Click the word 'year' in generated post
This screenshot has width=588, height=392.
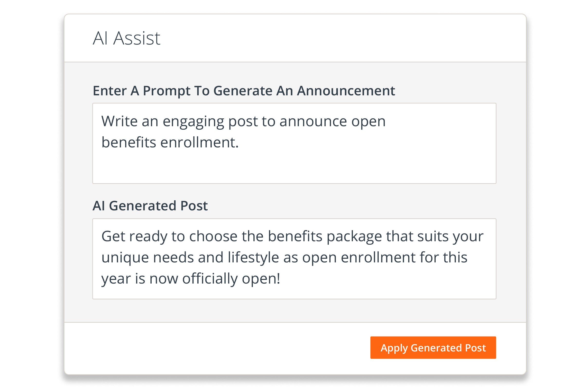click(x=116, y=279)
